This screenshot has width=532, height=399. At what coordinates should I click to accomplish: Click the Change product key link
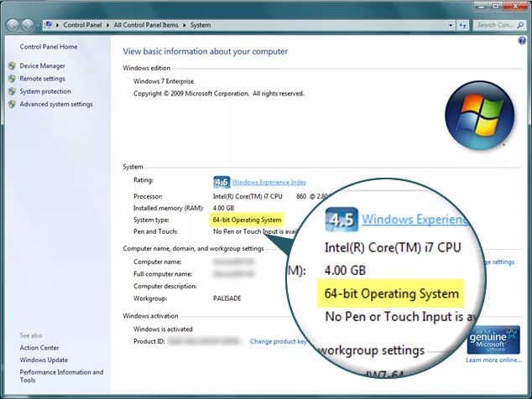[279, 341]
